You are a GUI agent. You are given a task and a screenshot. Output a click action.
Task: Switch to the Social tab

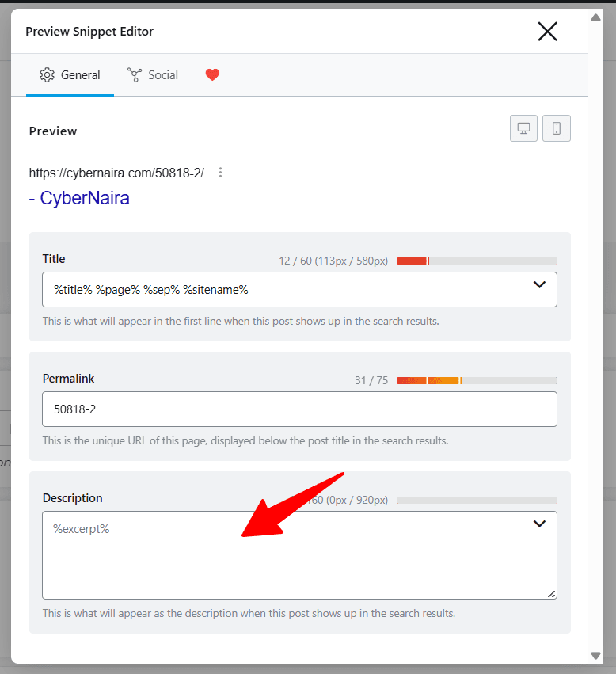(153, 74)
